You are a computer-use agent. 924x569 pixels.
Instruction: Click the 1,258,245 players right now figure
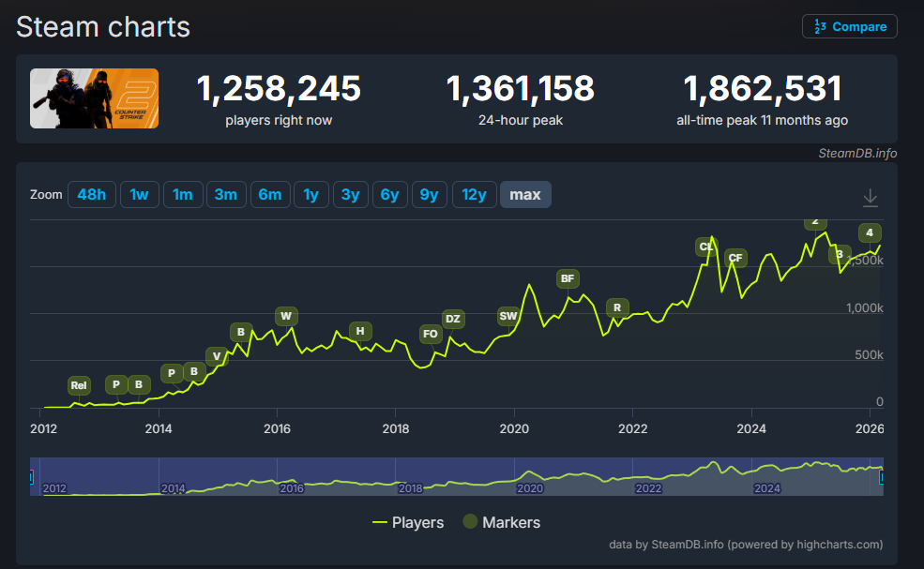pos(279,88)
